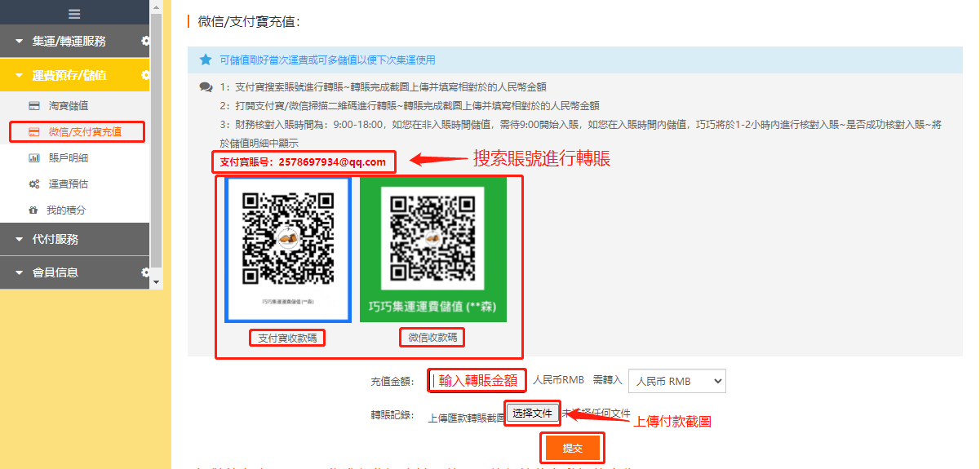Click the WeChat green QR code image

(x=433, y=250)
